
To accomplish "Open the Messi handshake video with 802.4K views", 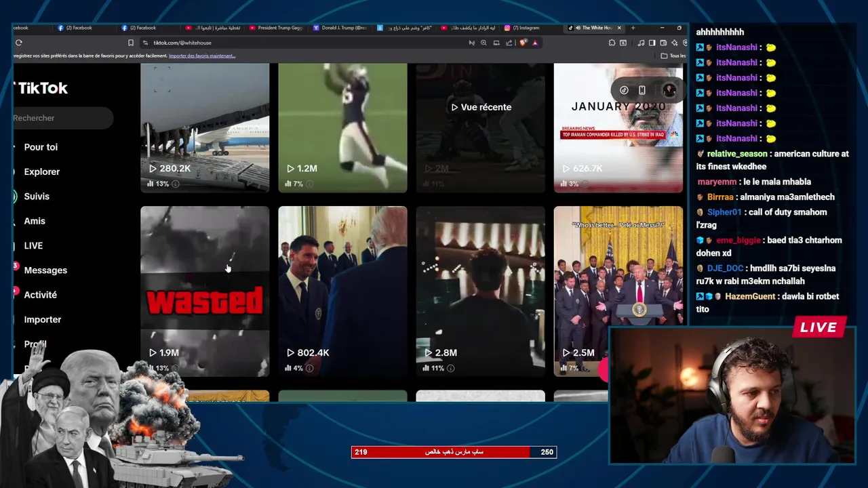I will tap(342, 291).
